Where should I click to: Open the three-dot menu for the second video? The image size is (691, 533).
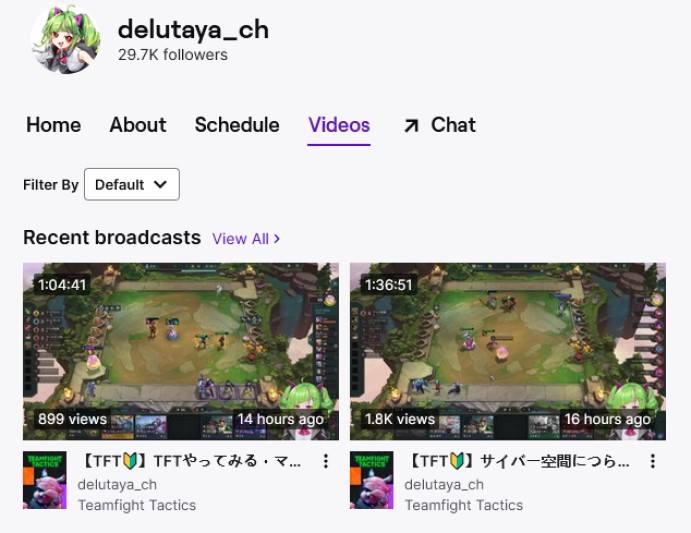[653, 461]
